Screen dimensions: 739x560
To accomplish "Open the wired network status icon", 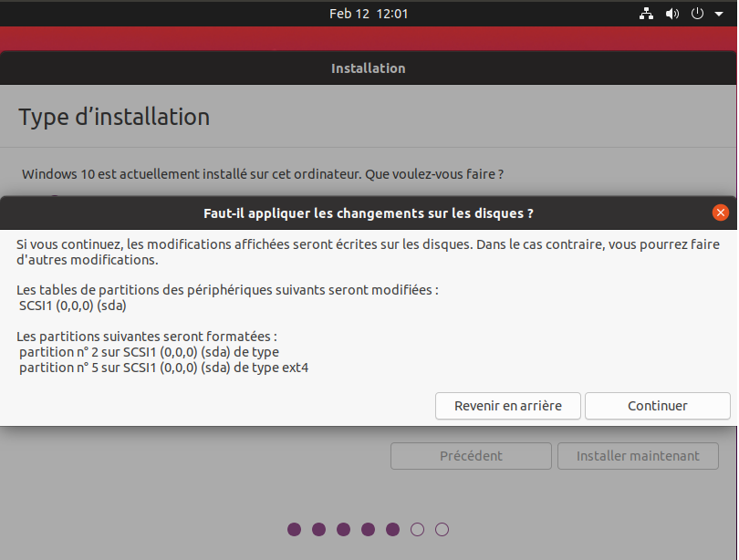I will coord(647,14).
